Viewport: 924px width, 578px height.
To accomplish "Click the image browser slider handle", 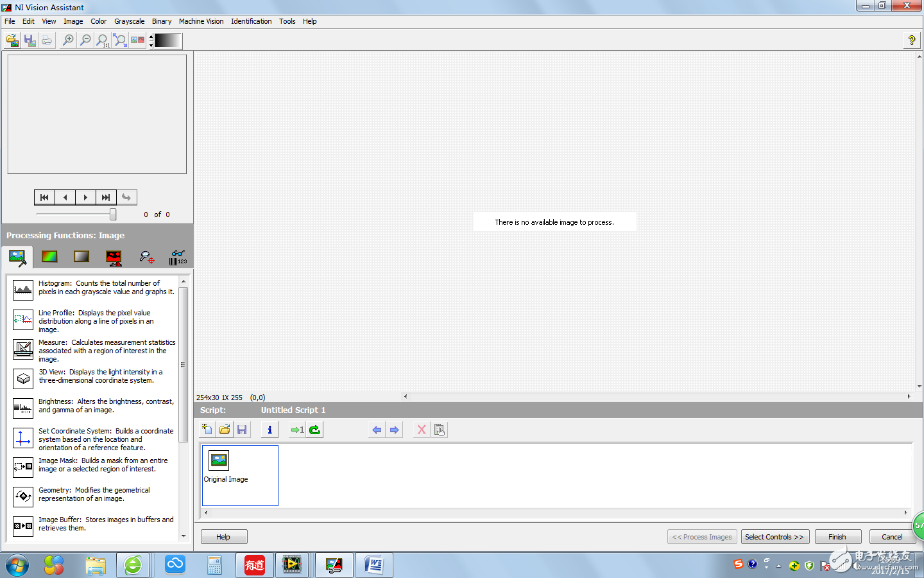I will pyautogui.click(x=113, y=214).
